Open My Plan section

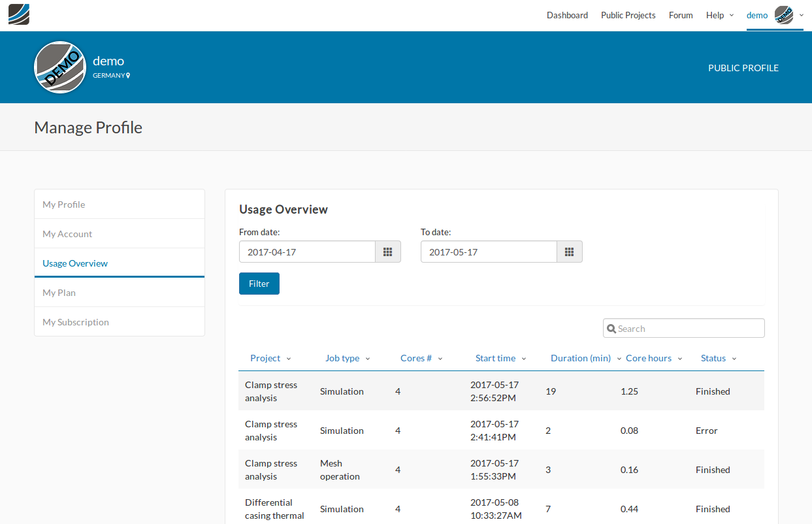pyautogui.click(x=120, y=293)
